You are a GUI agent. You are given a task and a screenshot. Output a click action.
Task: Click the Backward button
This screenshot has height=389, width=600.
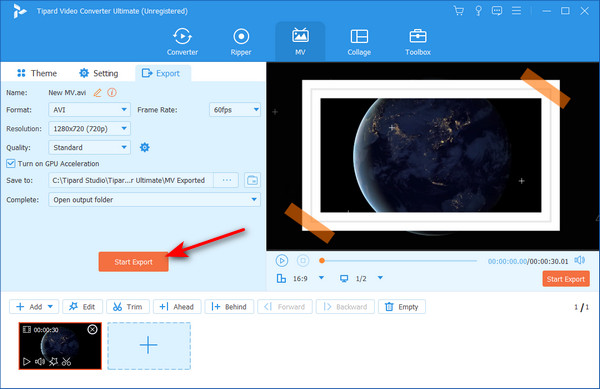tap(345, 307)
